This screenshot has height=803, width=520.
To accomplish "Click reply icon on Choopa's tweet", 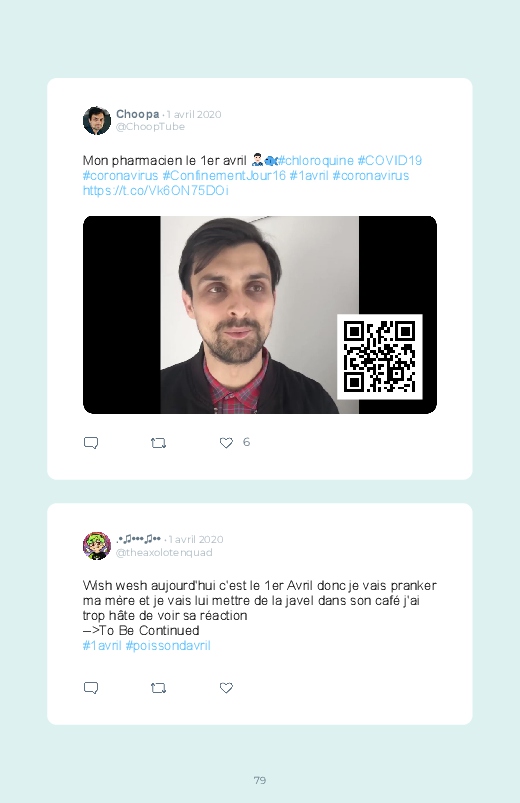I will click(91, 442).
